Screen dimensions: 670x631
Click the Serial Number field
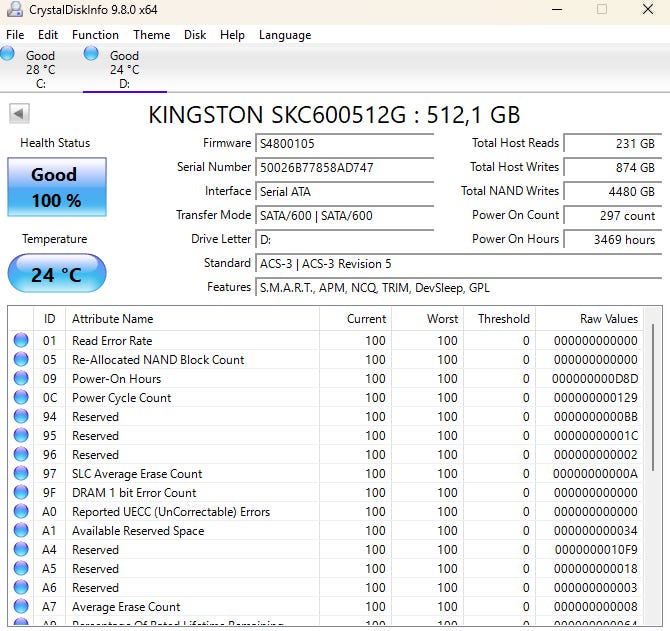[345, 168]
